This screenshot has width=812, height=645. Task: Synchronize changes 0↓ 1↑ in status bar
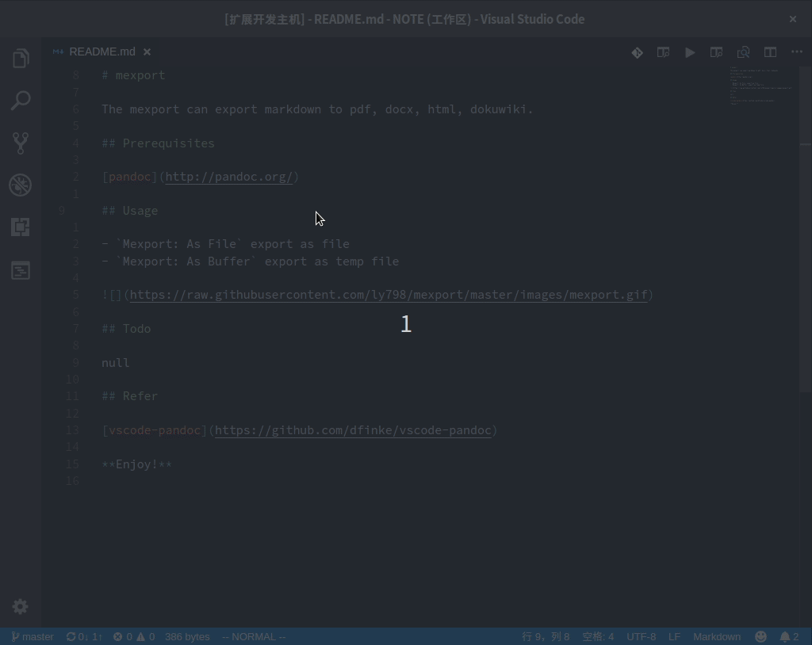point(84,637)
